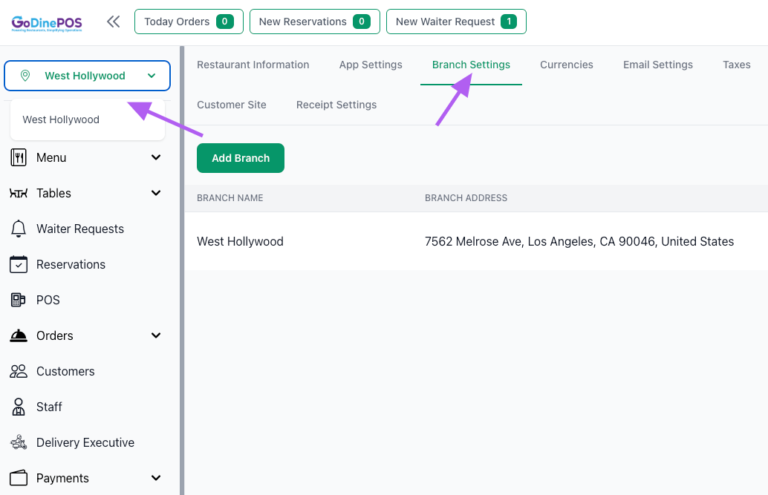The height and width of the screenshot is (495, 768).
Task: Switch to Restaurant Information tab
Action: coord(253,65)
